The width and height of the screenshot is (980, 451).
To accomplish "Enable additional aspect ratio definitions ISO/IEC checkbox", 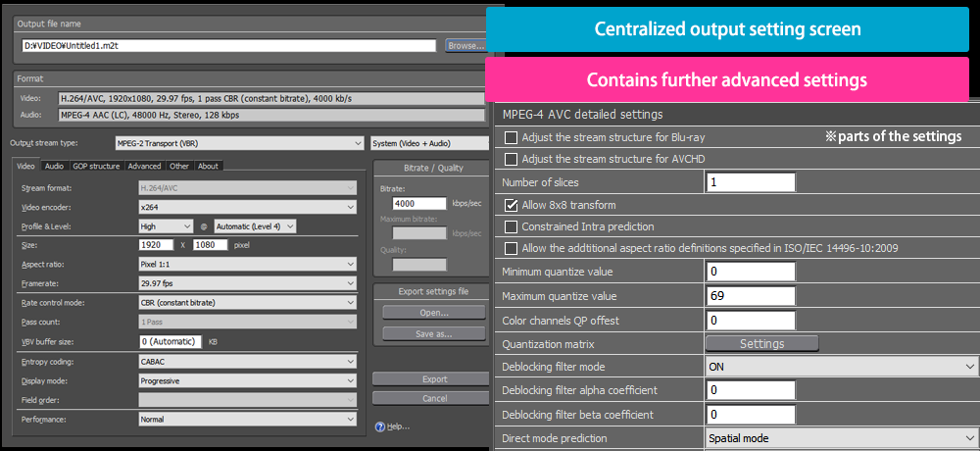I will (x=512, y=248).
